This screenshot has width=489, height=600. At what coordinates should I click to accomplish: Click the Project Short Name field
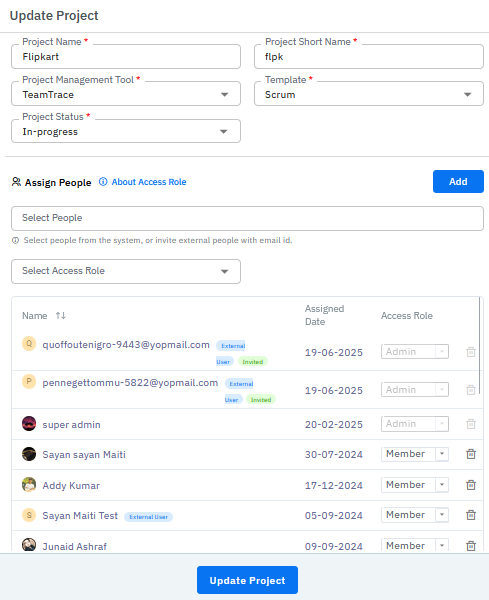click(x=369, y=57)
